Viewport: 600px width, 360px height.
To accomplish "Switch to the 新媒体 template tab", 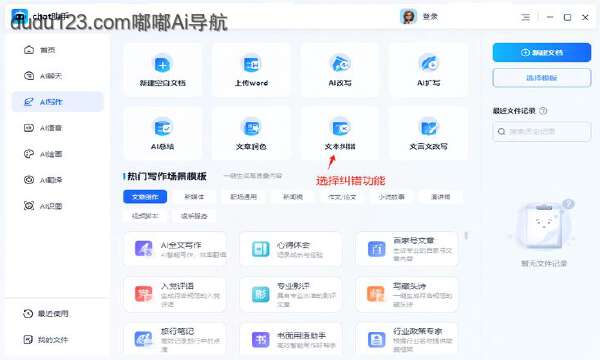I will click(194, 197).
